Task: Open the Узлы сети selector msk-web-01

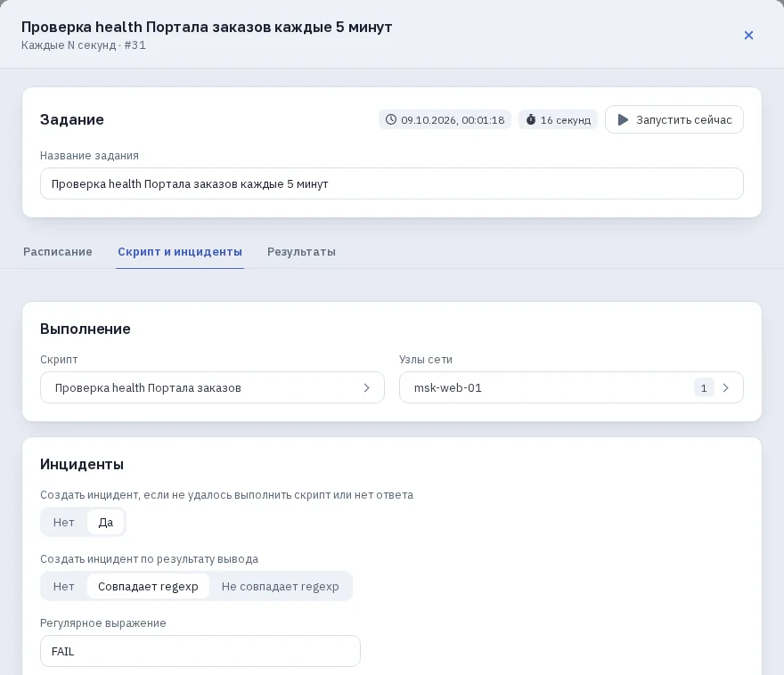Action: coord(571,387)
